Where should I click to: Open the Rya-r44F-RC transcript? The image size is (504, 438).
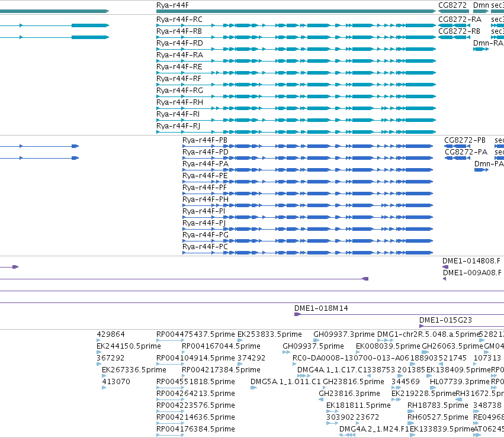179,20
